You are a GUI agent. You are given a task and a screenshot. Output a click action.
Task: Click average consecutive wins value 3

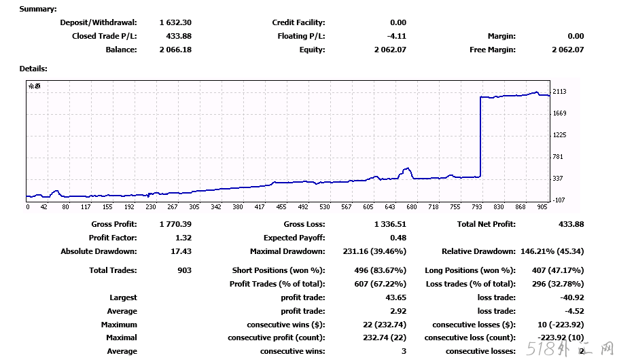point(404,351)
